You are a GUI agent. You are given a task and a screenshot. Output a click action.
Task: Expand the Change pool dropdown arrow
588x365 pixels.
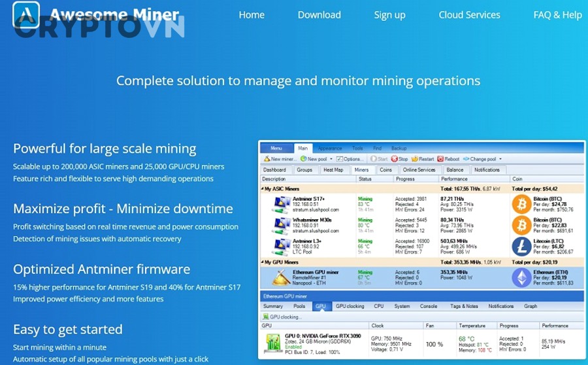point(500,159)
